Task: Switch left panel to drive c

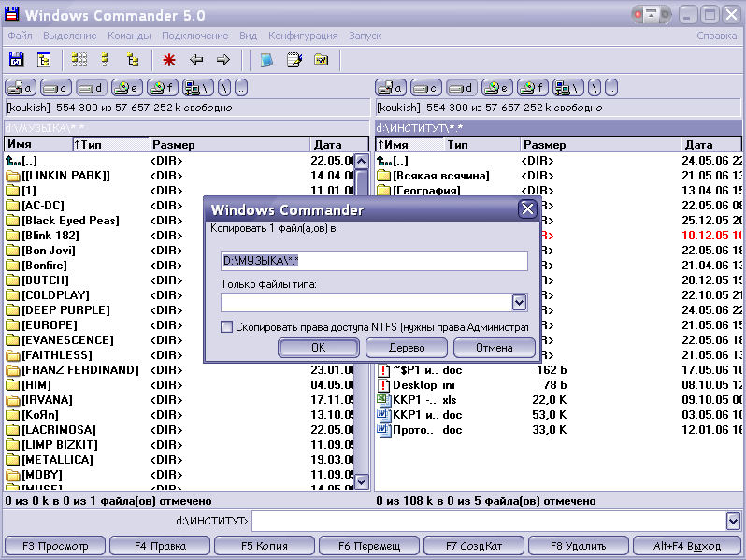Action: (x=54, y=88)
